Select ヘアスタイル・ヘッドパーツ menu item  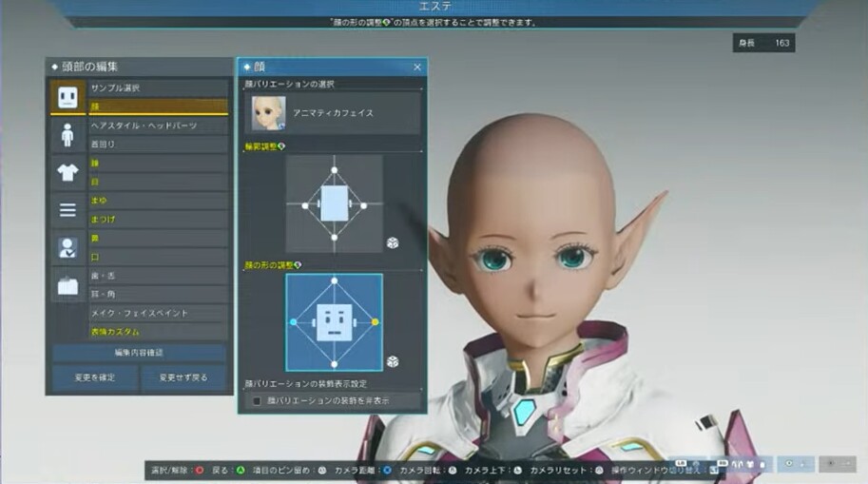[x=159, y=126]
